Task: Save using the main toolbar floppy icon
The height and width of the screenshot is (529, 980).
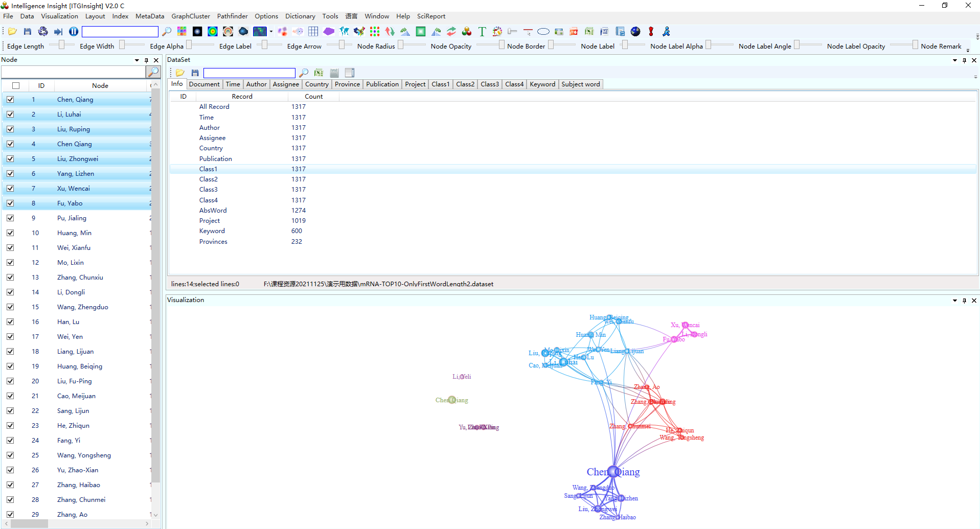Action: click(28, 32)
